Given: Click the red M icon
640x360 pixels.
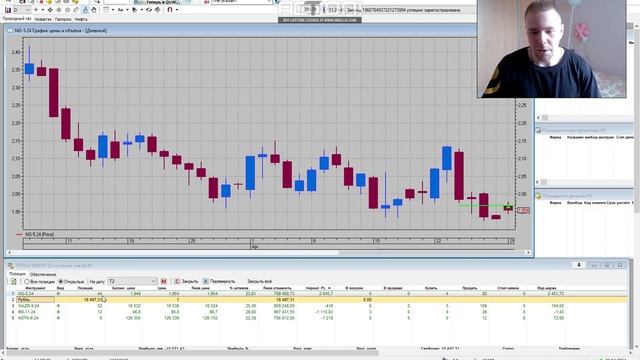Looking at the screenshot, I should click(x=164, y=281).
